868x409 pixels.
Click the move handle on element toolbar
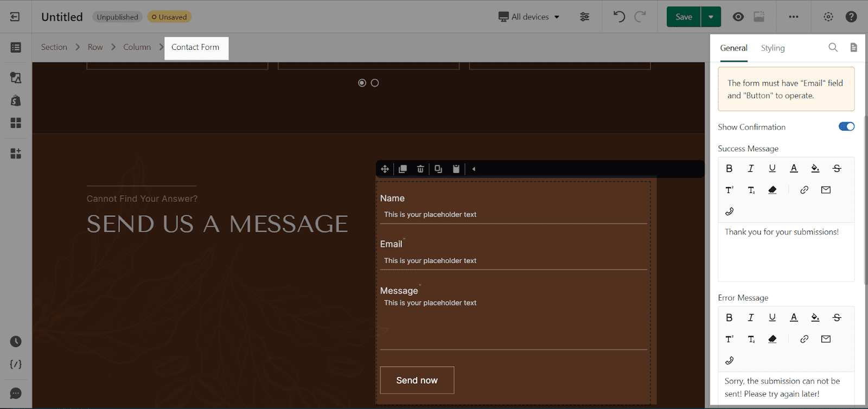385,169
